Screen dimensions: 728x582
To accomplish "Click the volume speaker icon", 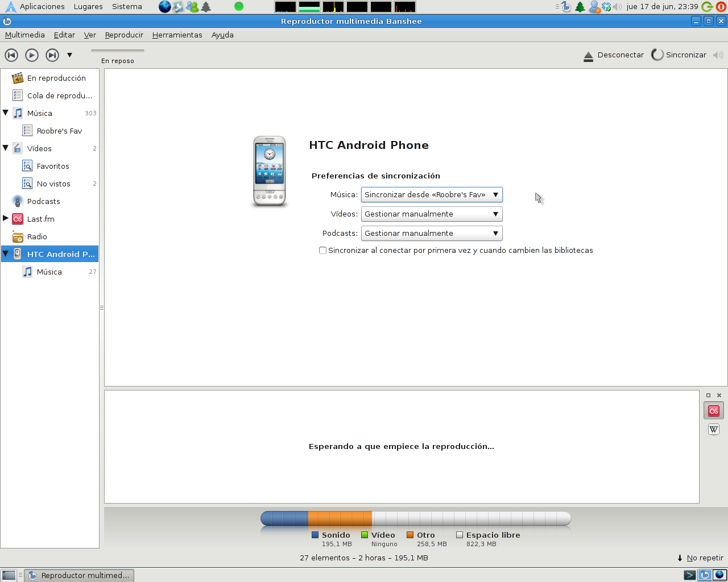I will tap(718, 55).
